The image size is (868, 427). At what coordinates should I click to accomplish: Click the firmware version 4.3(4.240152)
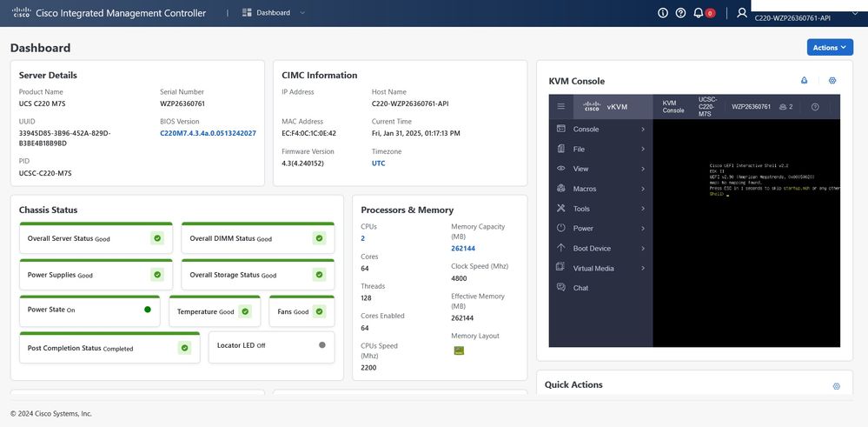point(303,163)
